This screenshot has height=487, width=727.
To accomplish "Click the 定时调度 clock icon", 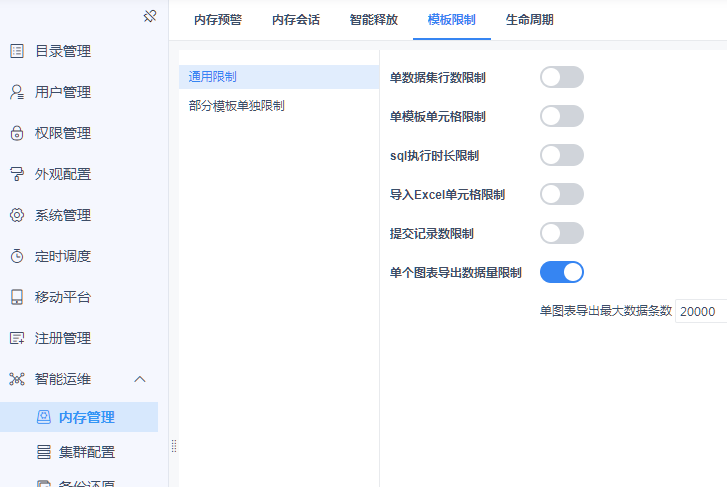I will pyautogui.click(x=17, y=256).
